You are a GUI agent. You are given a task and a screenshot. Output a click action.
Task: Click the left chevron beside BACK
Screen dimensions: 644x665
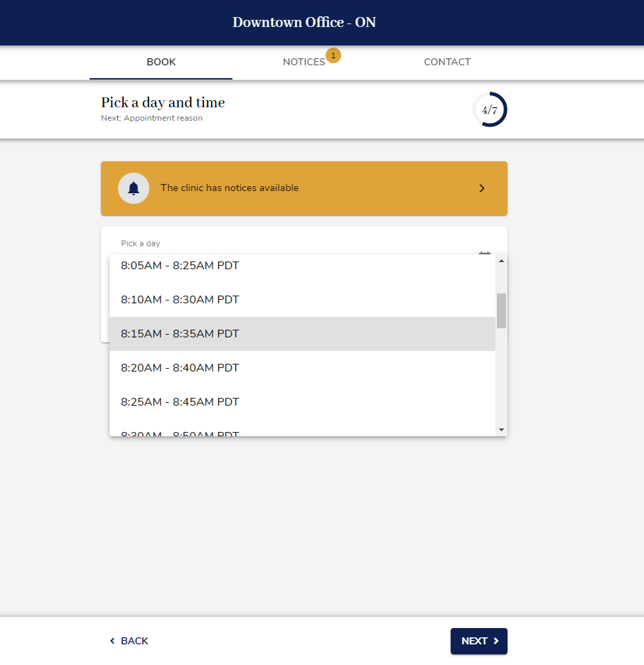tap(111, 640)
